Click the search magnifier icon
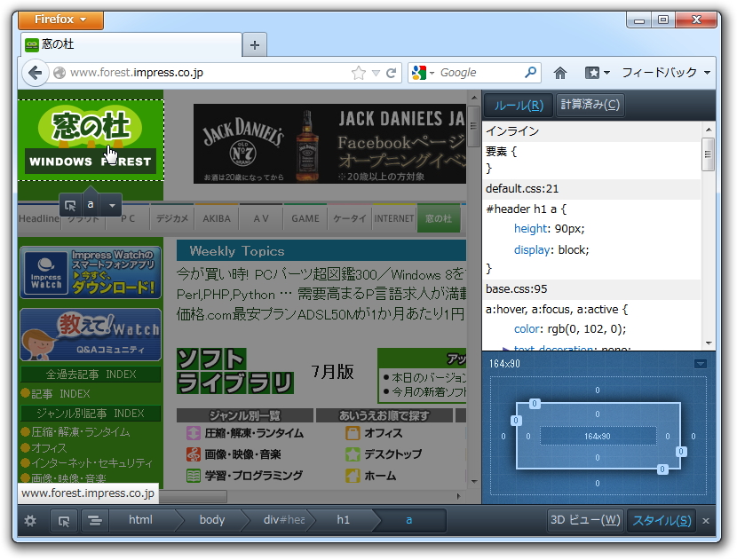 click(530, 73)
